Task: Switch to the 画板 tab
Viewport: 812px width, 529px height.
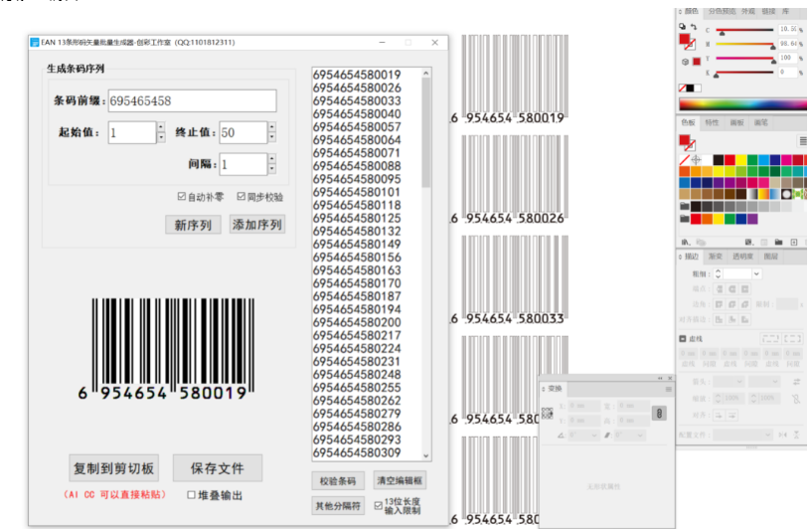Action: 736,122
